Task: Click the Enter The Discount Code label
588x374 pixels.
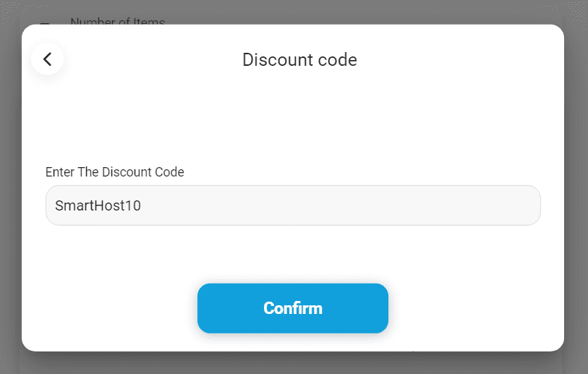Action: [x=115, y=172]
